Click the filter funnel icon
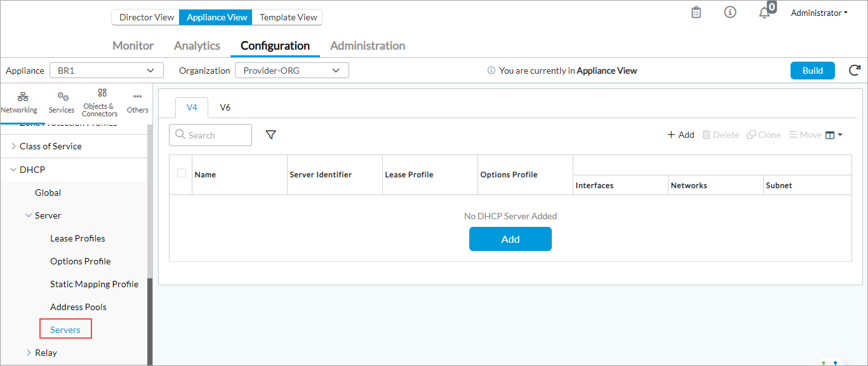 pos(270,135)
